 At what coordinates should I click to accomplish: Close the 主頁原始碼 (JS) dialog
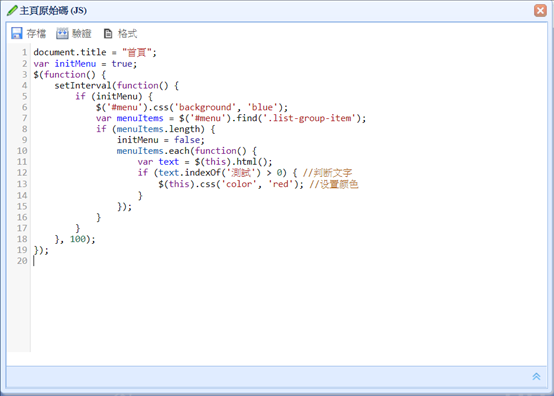click(540, 10)
